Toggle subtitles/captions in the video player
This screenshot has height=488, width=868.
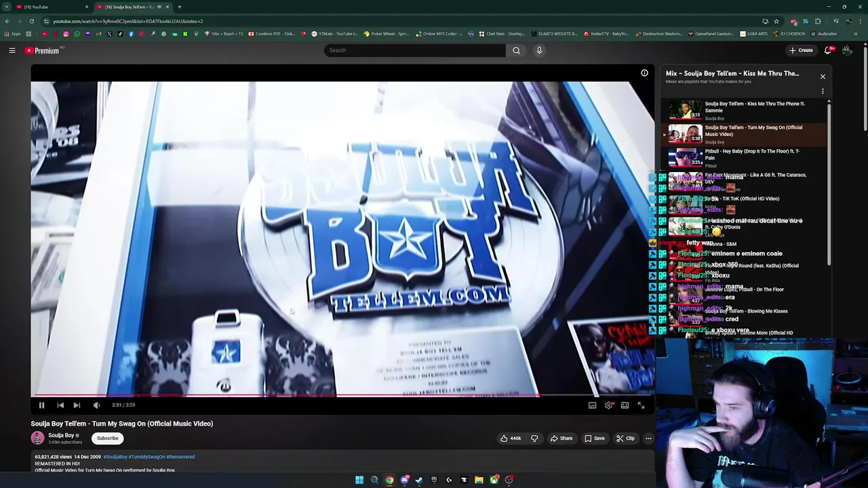pos(592,405)
